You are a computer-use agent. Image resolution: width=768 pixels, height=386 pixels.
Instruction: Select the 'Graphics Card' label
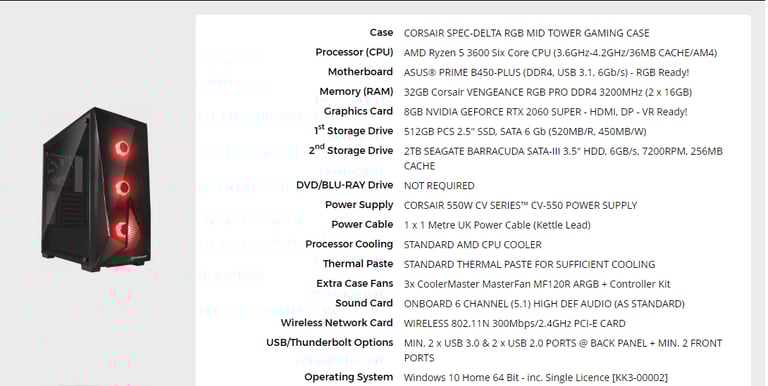coord(358,111)
